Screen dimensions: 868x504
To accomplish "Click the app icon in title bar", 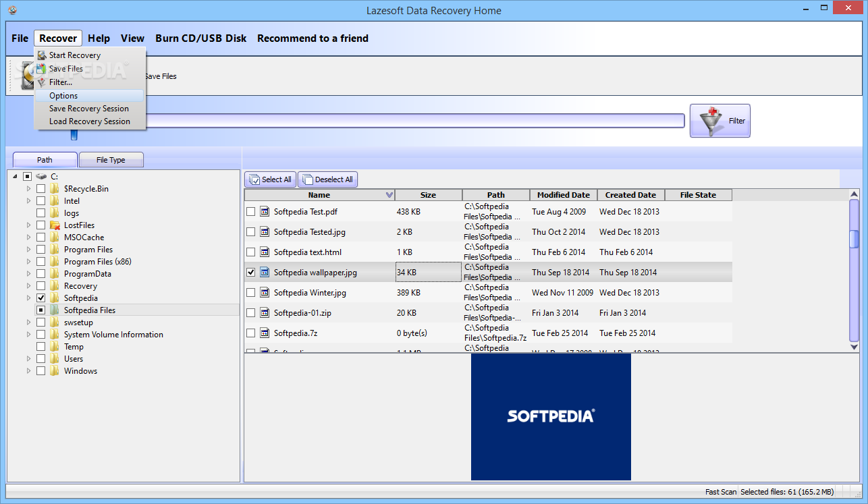I will [13, 10].
